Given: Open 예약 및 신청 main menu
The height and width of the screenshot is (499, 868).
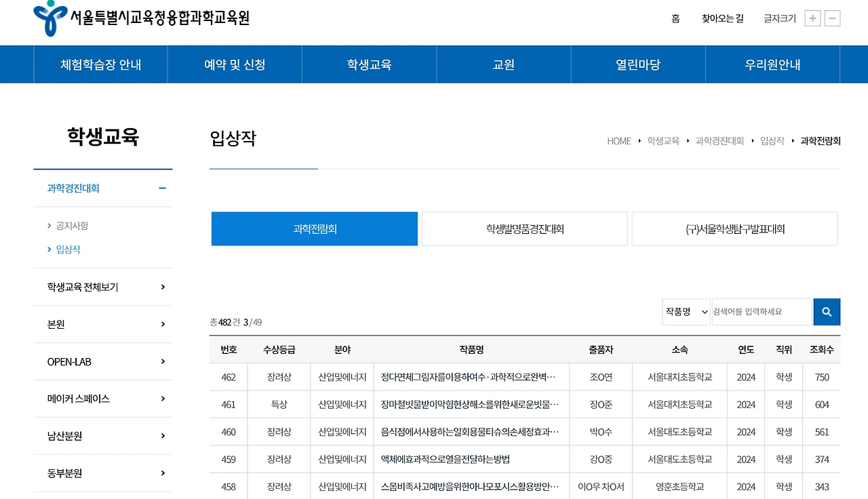Looking at the screenshot, I should click(x=235, y=64).
